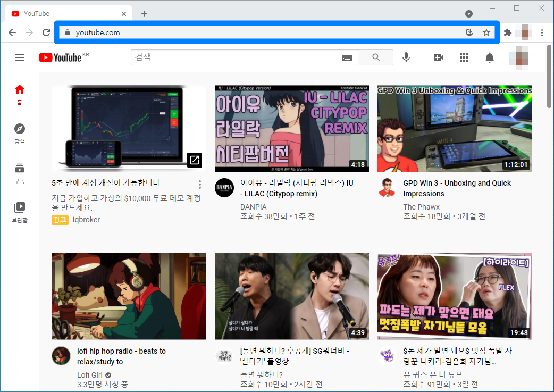Click the title 아이유 - 라일락 (시티팝 리믹스)

click(x=297, y=188)
